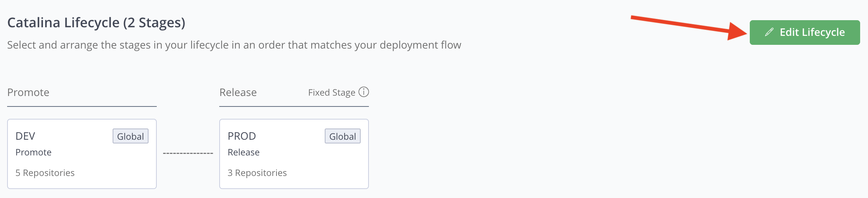Click the underline below the Promote header

82,106
